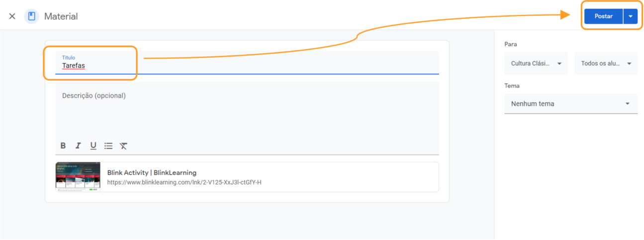
Task: Clear formatting in the description
Action: [x=123, y=146]
